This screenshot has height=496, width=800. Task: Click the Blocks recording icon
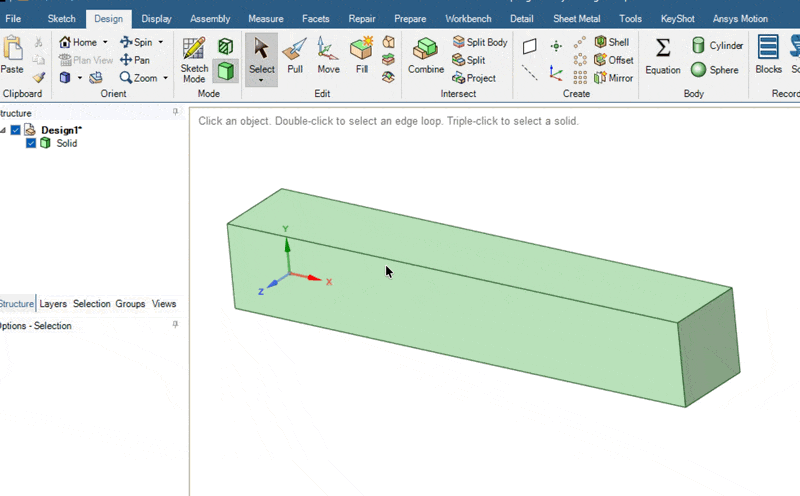pos(768,55)
